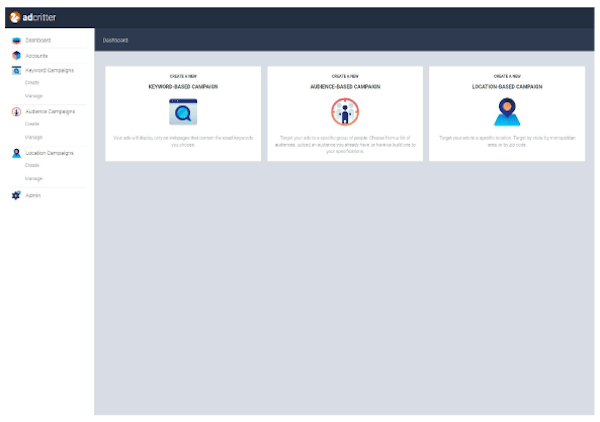Select Location Campaigns in sidebar
The width and height of the screenshot is (600, 422).
49,153
